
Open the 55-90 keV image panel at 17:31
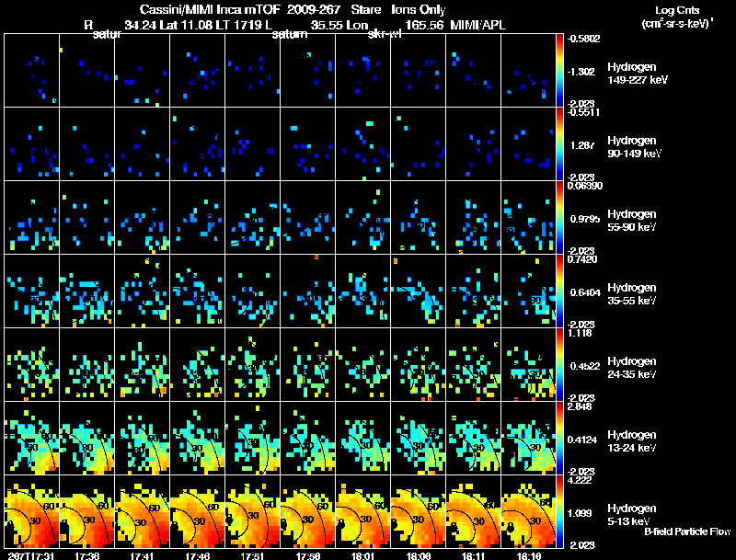[x=31, y=218]
